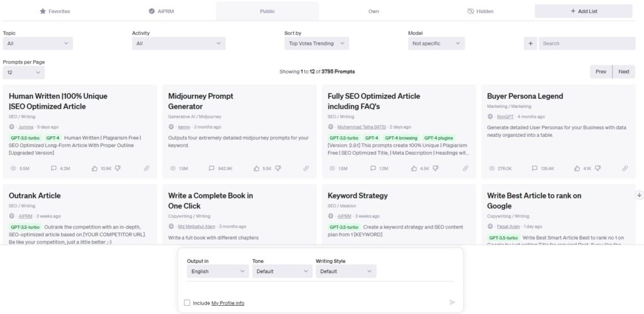Viewport: 644px width, 314px height.
Task: Thumbs up the Human Written SEO Article prompt
Action: tap(95, 168)
